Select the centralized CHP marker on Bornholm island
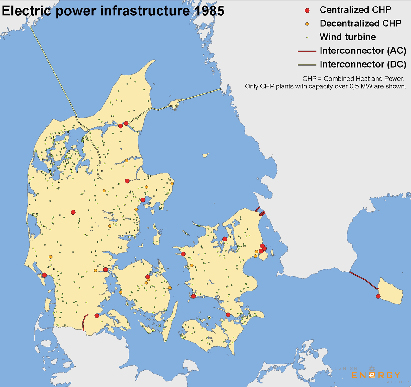 pyautogui.click(x=378, y=296)
